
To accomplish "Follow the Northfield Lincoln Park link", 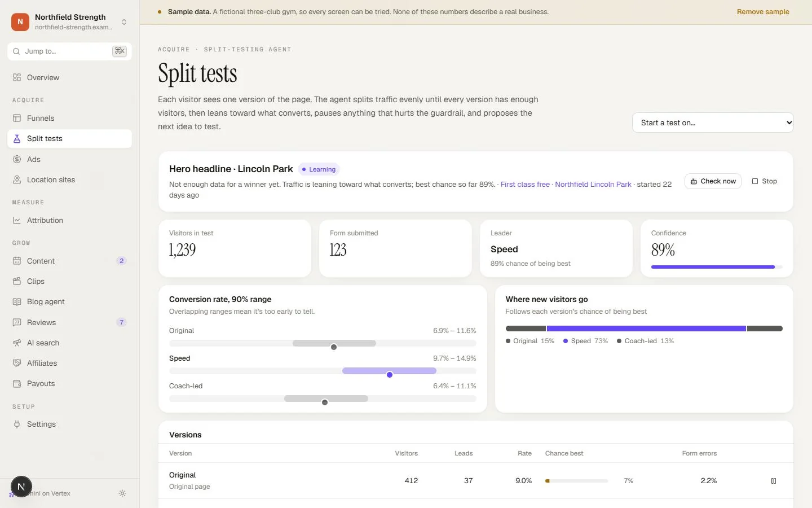I will pyautogui.click(x=593, y=185).
